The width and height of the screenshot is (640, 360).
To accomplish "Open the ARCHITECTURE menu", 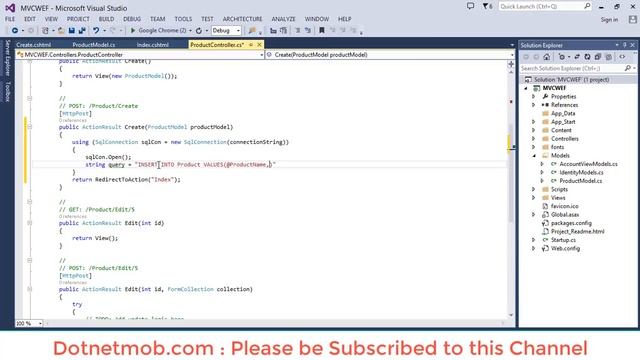I will [242, 19].
